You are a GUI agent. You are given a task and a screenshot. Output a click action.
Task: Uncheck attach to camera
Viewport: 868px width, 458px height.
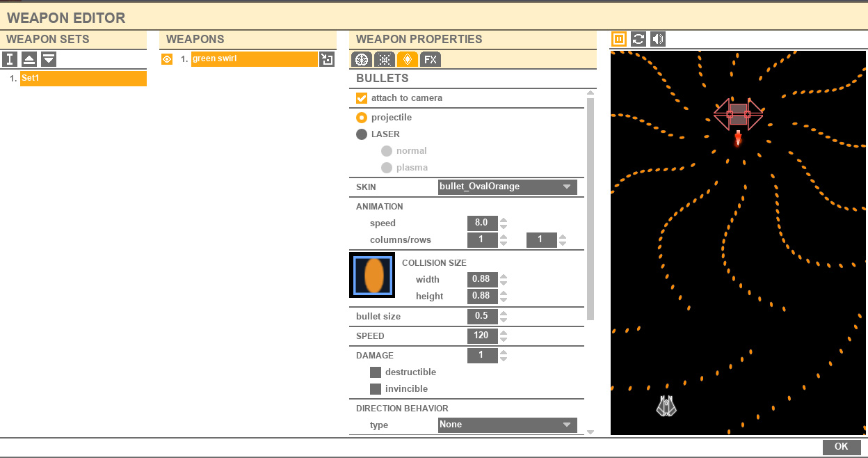pos(362,98)
